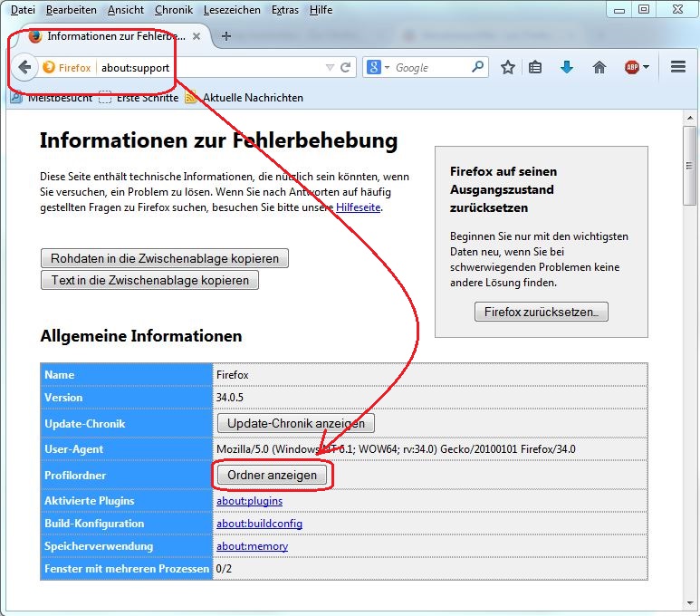Viewport: 700px width, 616px height.
Task: Open the Hilfe menu
Action: point(321,9)
